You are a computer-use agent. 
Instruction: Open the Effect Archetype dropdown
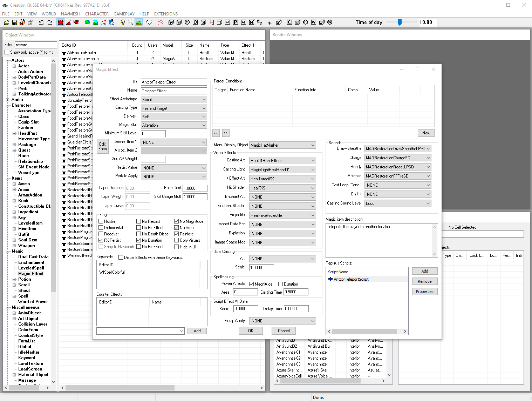(174, 100)
